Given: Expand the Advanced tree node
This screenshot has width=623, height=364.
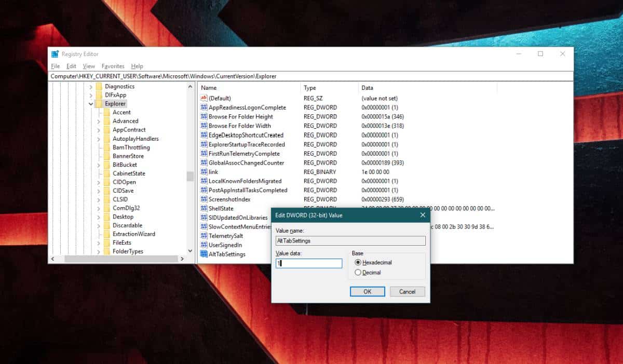Looking at the screenshot, I should (x=100, y=121).
